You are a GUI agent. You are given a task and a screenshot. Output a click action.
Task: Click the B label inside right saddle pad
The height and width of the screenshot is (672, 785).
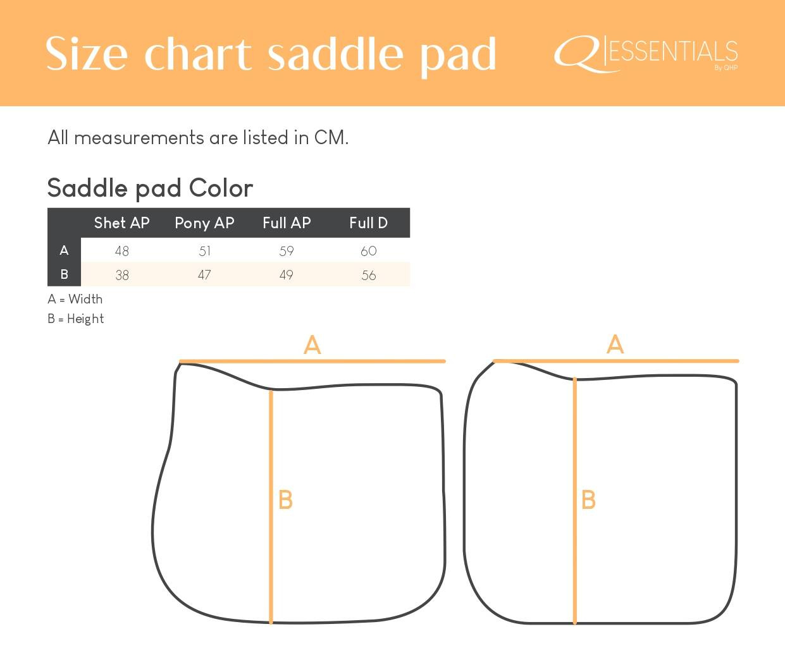588,500
